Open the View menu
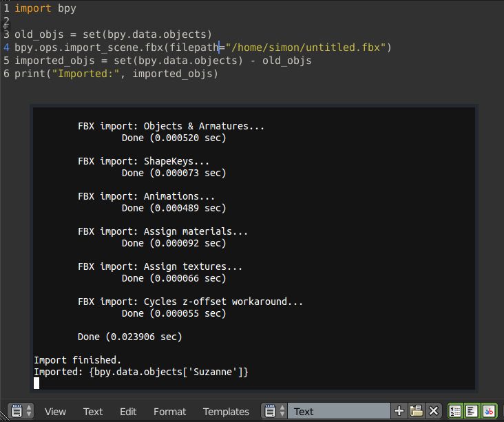Viewport: 504px width, 422px height. (x=55, y=412)
